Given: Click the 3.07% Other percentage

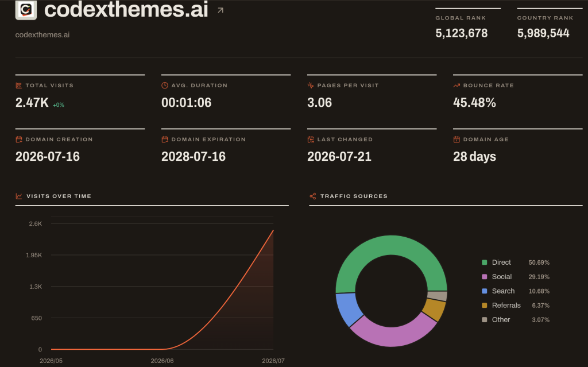Looking at the screenshot, I should [x=541, y=320].
